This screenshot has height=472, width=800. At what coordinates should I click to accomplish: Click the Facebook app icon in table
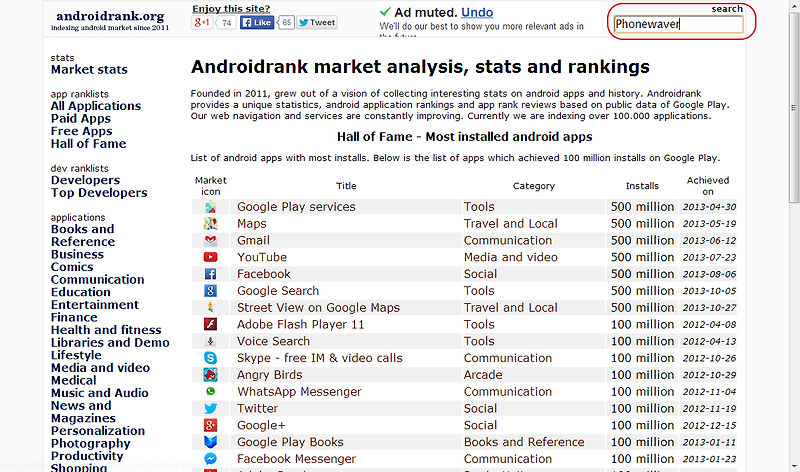[210, 274]
